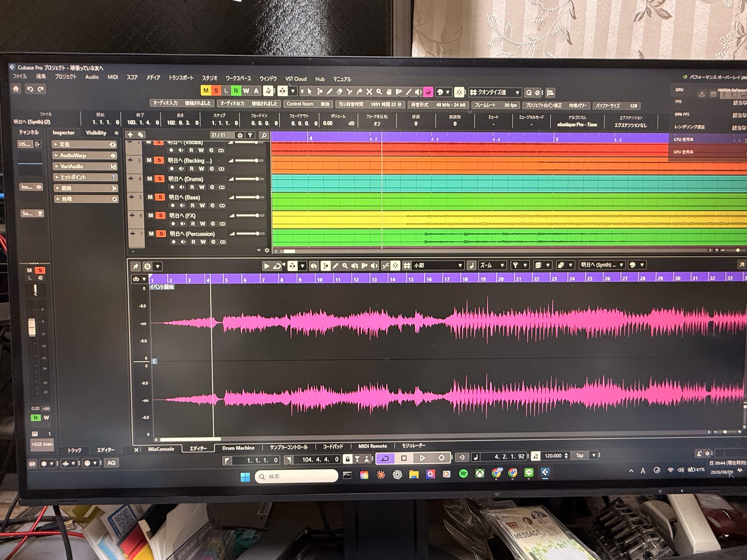Click the transport Play button
This screenshot has height=560, width=747.
422,458
